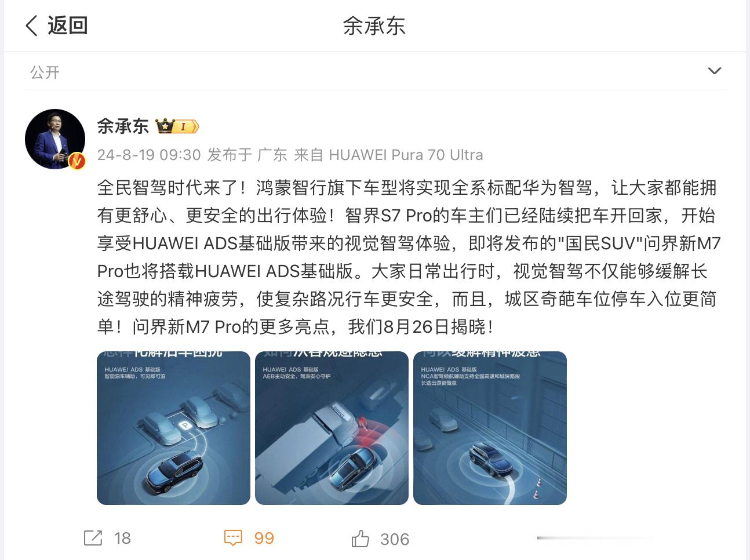
Task: Tap the post body text to open detail
Action: tap(407, 257)
